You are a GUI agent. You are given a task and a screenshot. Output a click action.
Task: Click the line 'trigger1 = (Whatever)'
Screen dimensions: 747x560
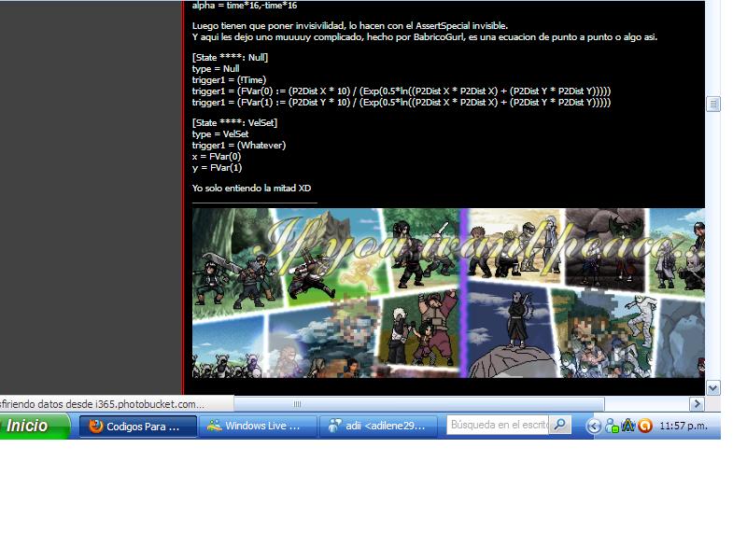point(239,146)
